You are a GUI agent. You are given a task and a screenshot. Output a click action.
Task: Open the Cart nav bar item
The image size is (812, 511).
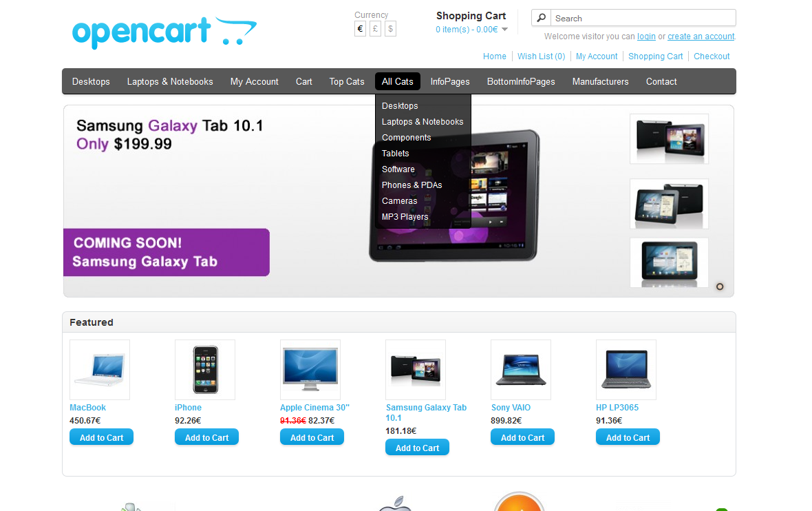point(304,81)
